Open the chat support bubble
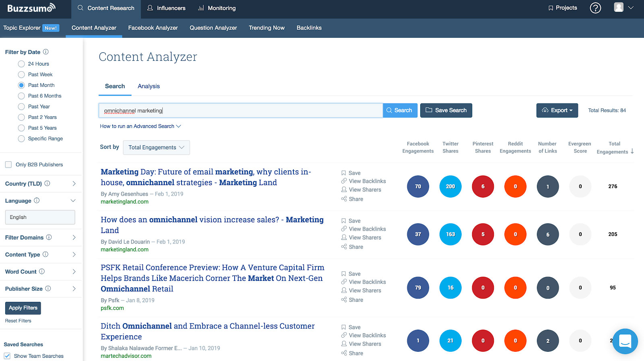Screen dimensions: 644x361 tap(625, 341)
